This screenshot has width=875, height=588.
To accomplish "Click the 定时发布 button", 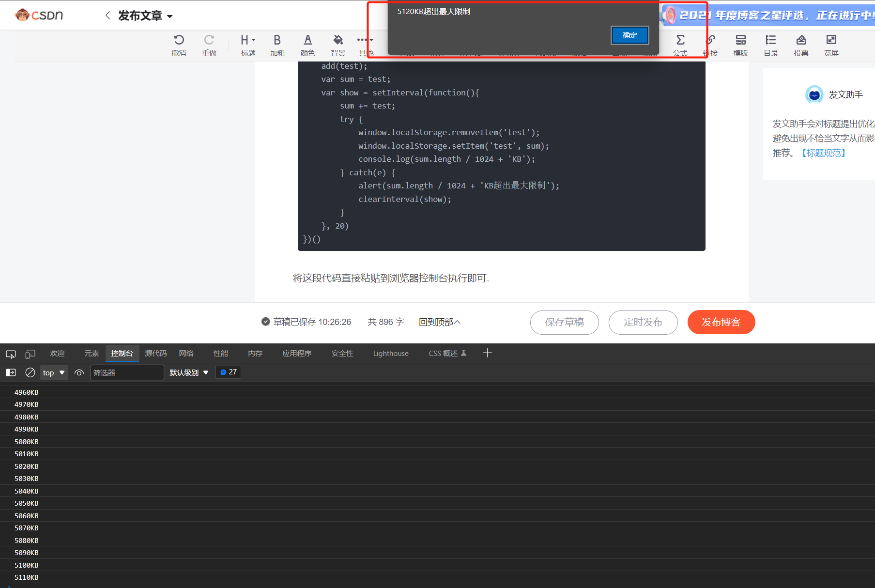I will click(643, 323).
